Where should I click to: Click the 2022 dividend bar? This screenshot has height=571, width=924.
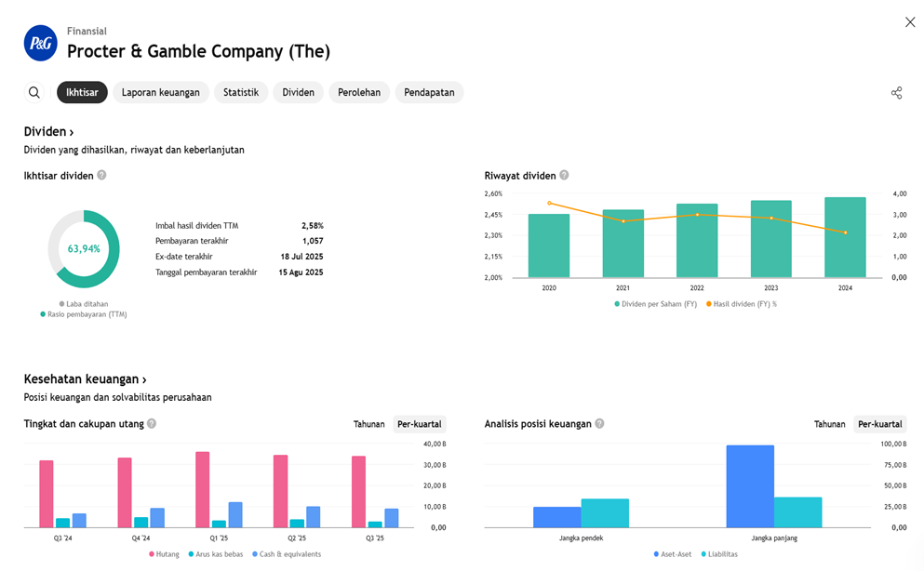697,241
